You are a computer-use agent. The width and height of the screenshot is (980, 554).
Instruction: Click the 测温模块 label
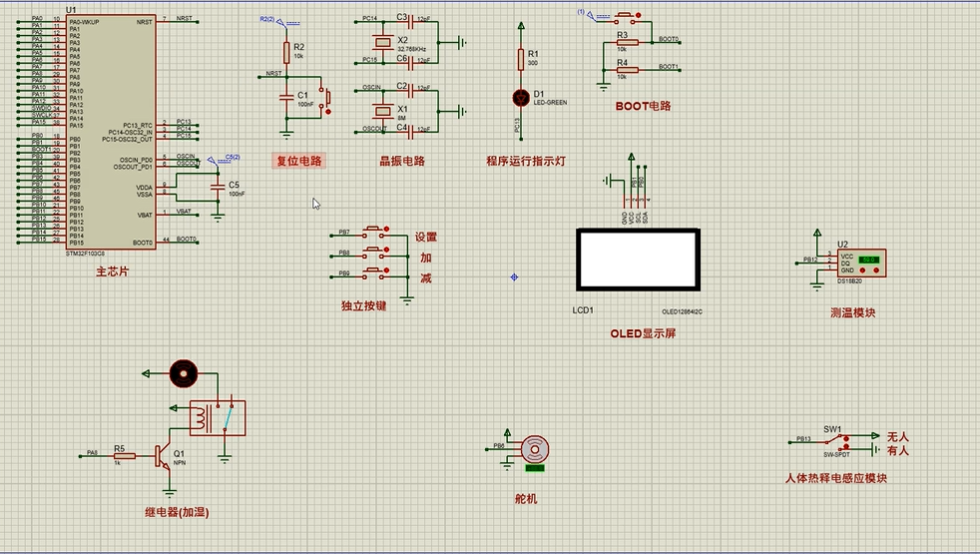(x=852, y=312)
